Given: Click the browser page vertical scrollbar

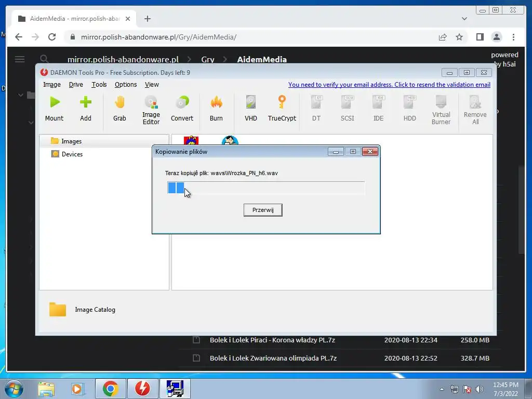Looking at the screenshot, I should pos(522,209).
